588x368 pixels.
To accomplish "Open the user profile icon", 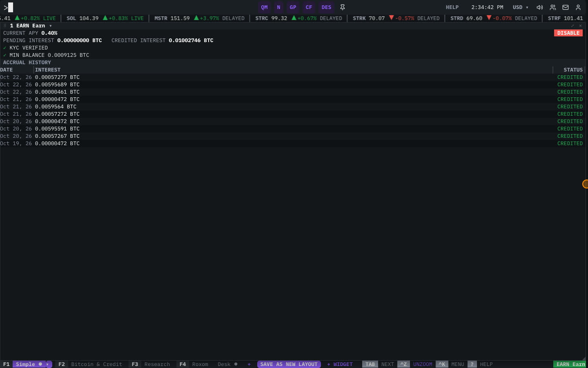I will tap(578, 7).
